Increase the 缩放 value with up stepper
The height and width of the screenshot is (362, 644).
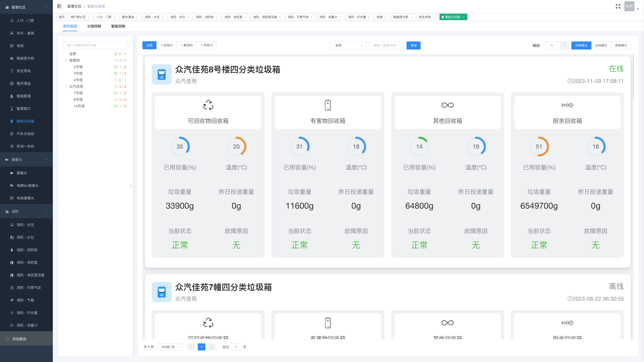pyautogui.click(x=565, y=43)
